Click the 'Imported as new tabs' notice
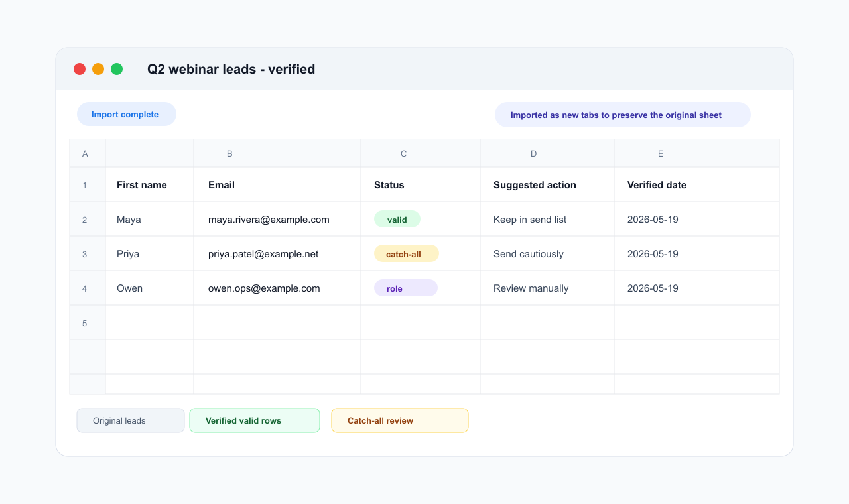The height and width of the screenshot is (504, 849). click(x=623, y=115)
